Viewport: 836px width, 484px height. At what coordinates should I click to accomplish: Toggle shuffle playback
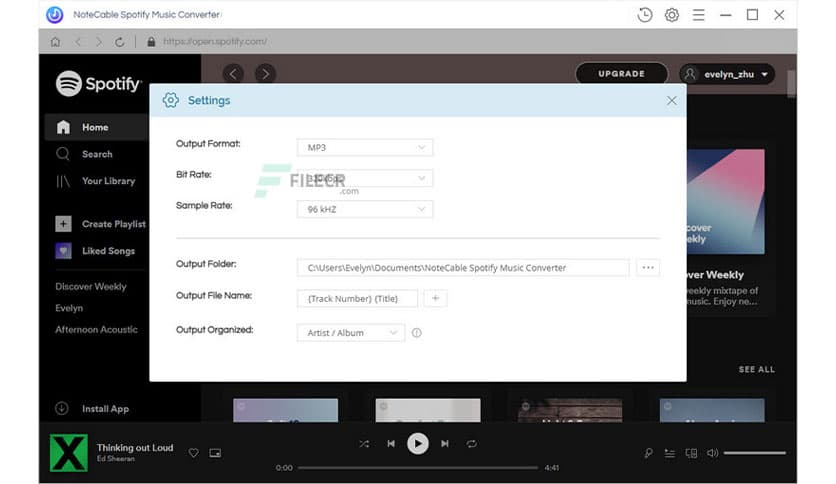(x=364, y=443)
